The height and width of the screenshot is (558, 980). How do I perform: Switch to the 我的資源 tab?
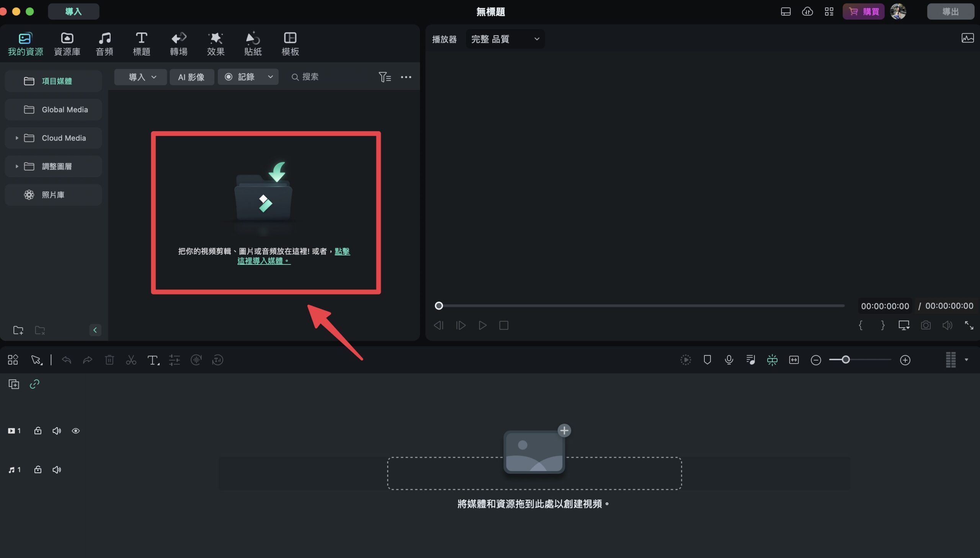tap(25, 44)
